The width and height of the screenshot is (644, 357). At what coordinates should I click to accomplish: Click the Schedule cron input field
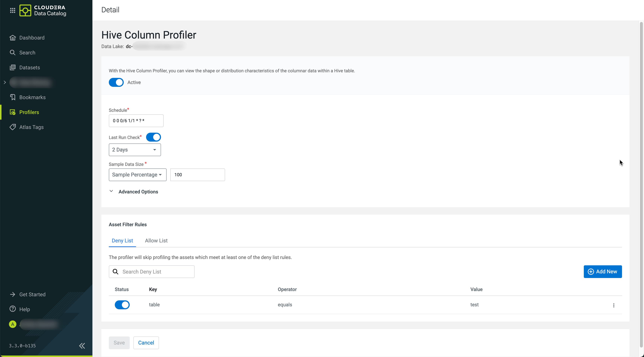click(136, 121)
